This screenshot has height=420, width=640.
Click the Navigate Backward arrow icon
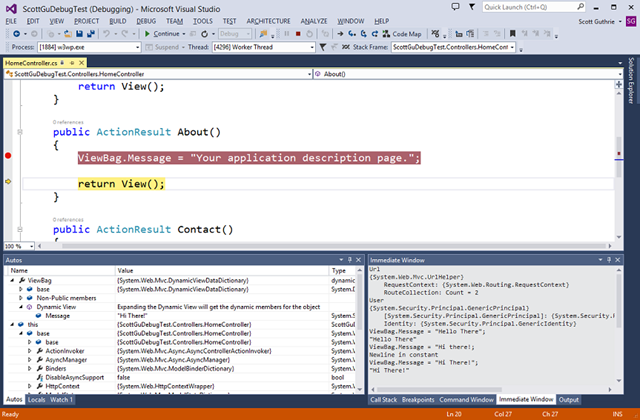click(16, 34)
